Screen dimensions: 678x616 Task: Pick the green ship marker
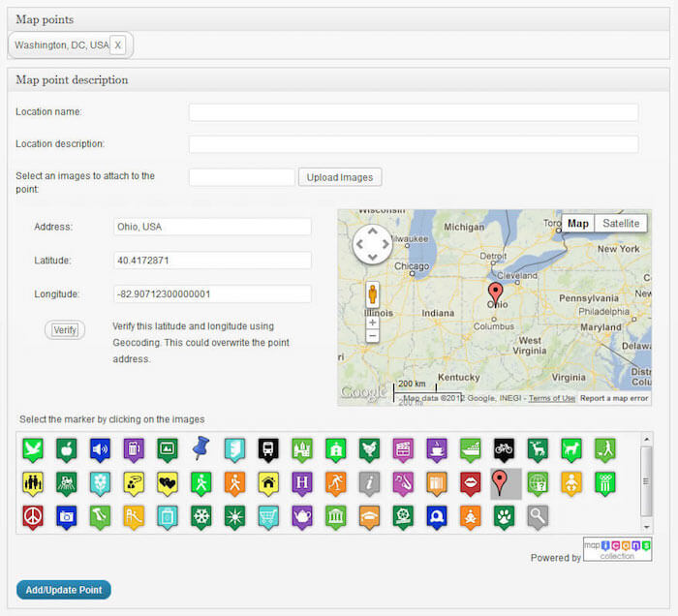[471, 449]
